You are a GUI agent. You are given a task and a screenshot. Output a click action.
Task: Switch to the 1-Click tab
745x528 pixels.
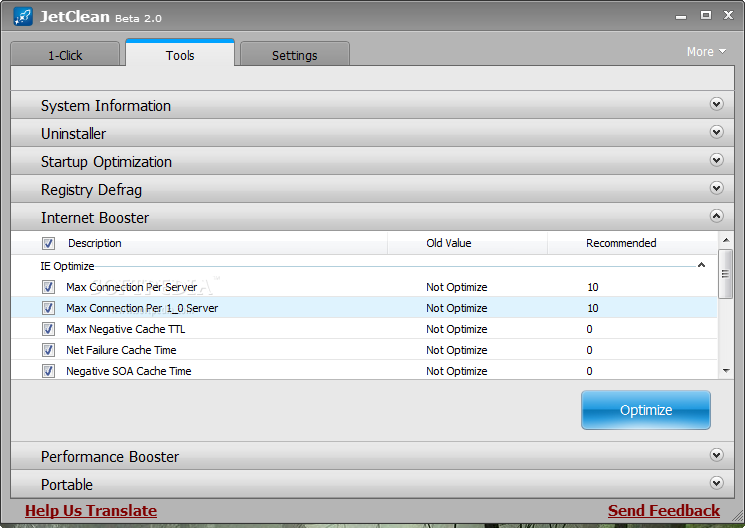click(x=65, y=55)
